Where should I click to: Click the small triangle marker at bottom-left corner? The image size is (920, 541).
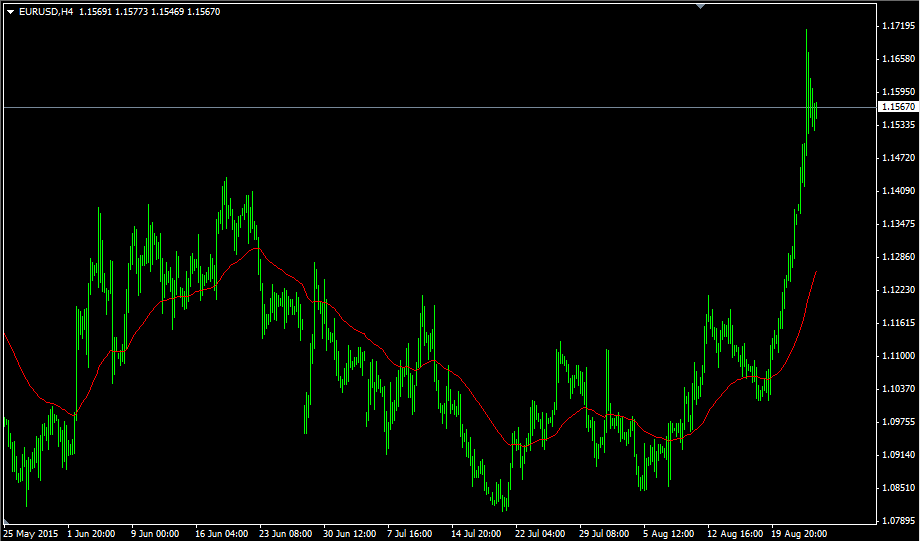click(x=6, y=522)
